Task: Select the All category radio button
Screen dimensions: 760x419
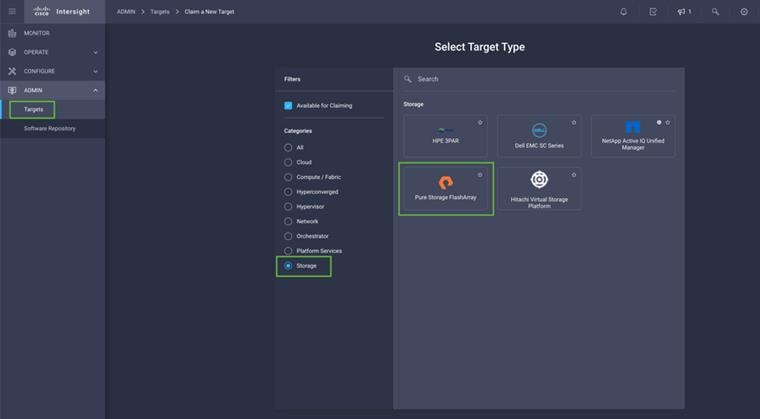Action: [x=288, y=147]
